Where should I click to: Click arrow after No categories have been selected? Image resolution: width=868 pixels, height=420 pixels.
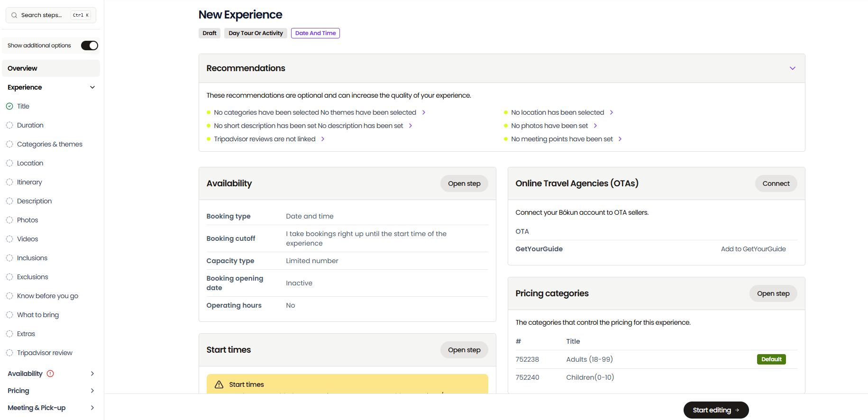(424, 112)
